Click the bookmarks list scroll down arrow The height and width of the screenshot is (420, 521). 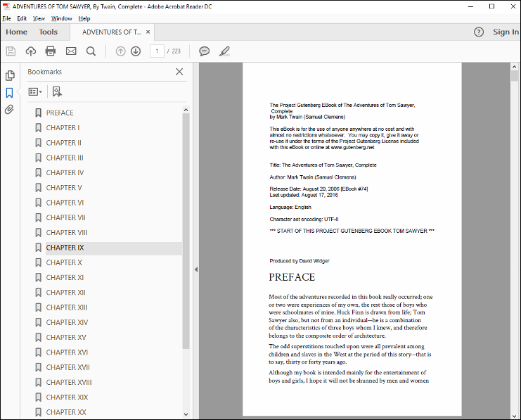click(186, 414)
